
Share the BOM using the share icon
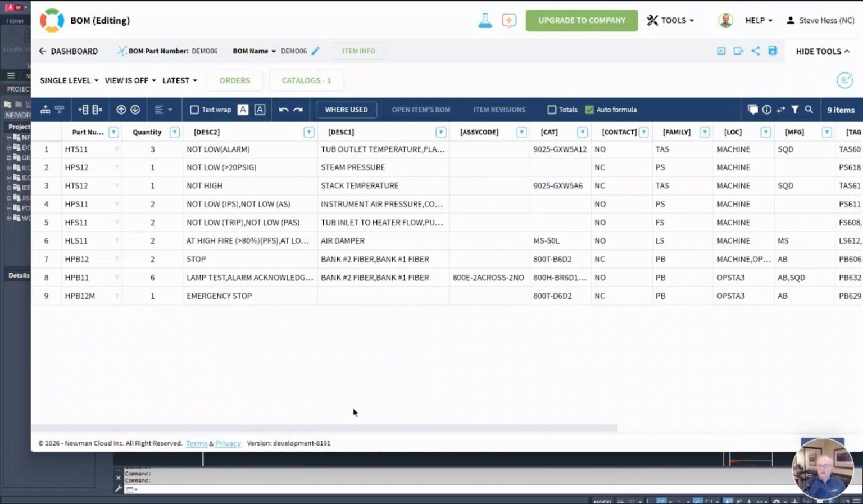[756, 51]
